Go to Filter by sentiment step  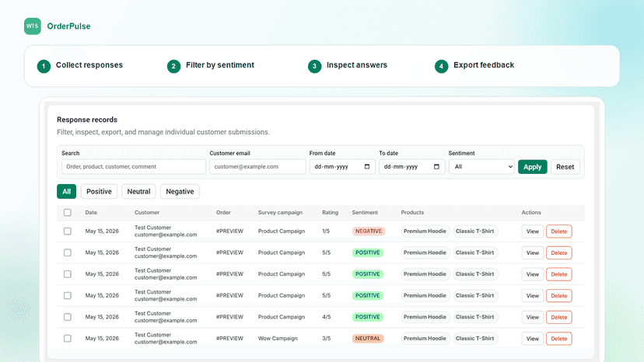tap(211, 66)
